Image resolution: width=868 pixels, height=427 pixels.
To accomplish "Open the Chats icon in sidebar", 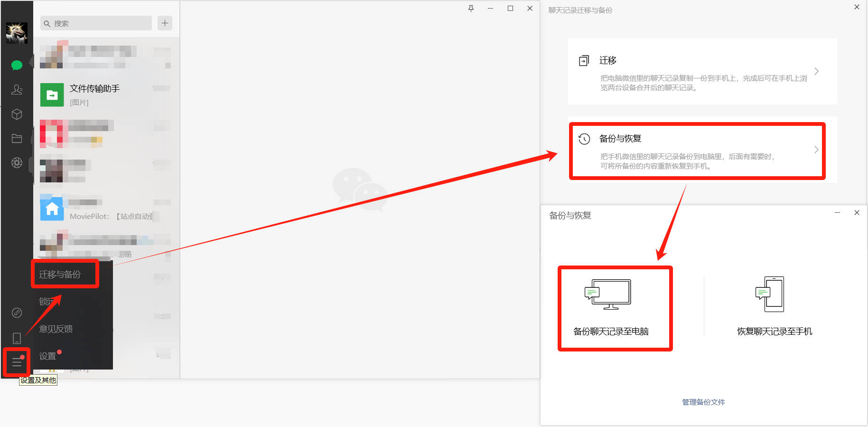I will [17, 65].
